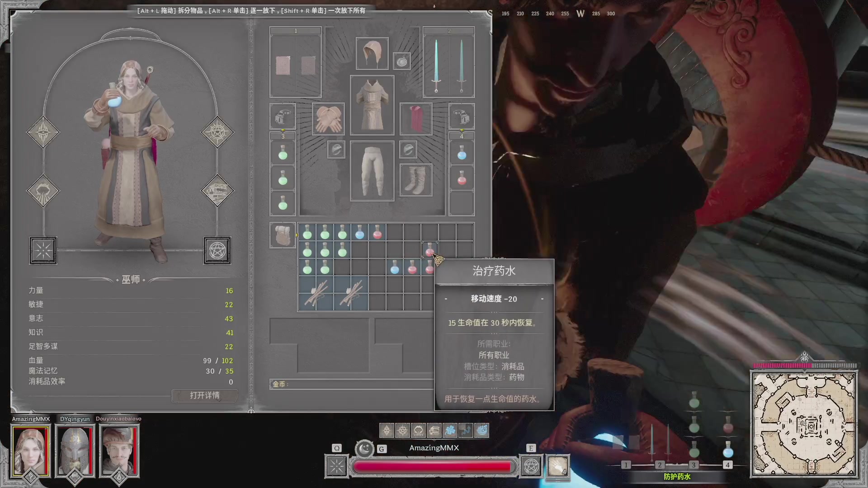Select the blue potion in third inventory row

395,267
